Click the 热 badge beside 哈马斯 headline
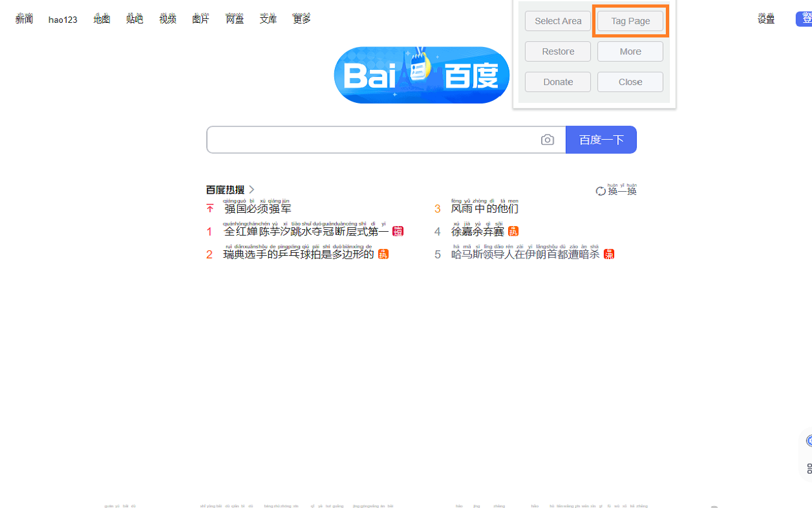 608,254
